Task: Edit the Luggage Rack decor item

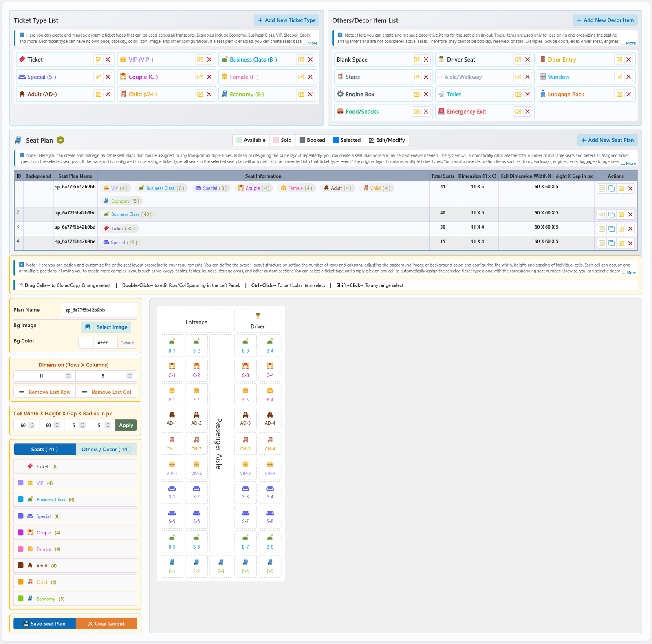Action: [619, 94]
